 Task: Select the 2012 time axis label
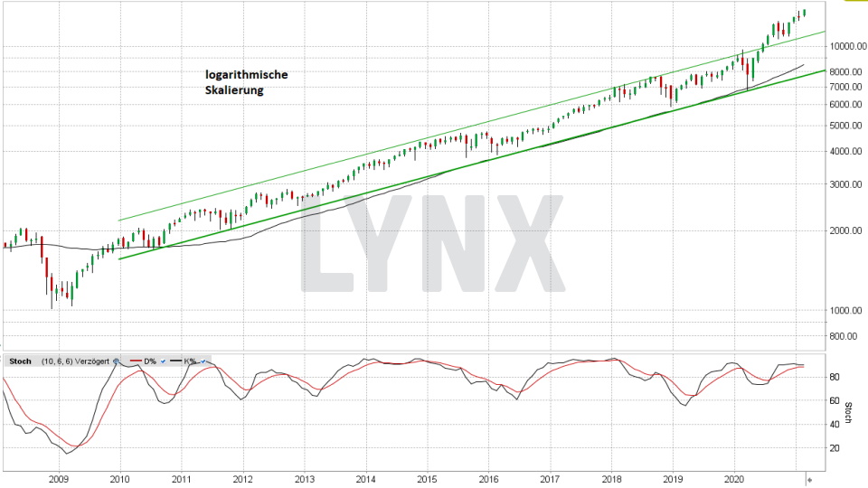pos(243,479)
